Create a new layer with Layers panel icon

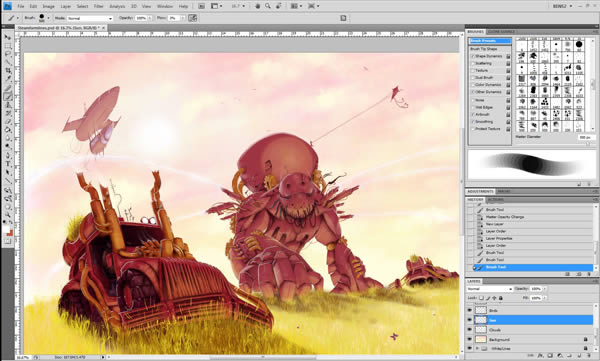(x=579, y=356)
